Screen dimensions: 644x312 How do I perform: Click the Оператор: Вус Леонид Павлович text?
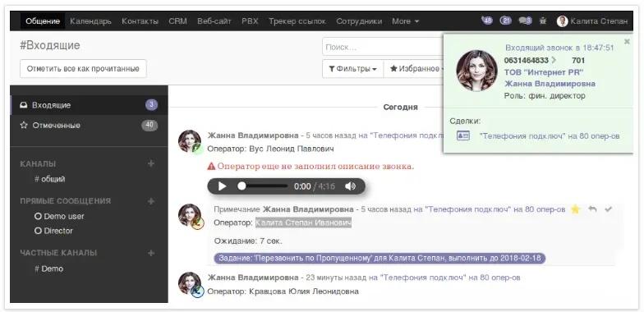click(x=271, y=149)
